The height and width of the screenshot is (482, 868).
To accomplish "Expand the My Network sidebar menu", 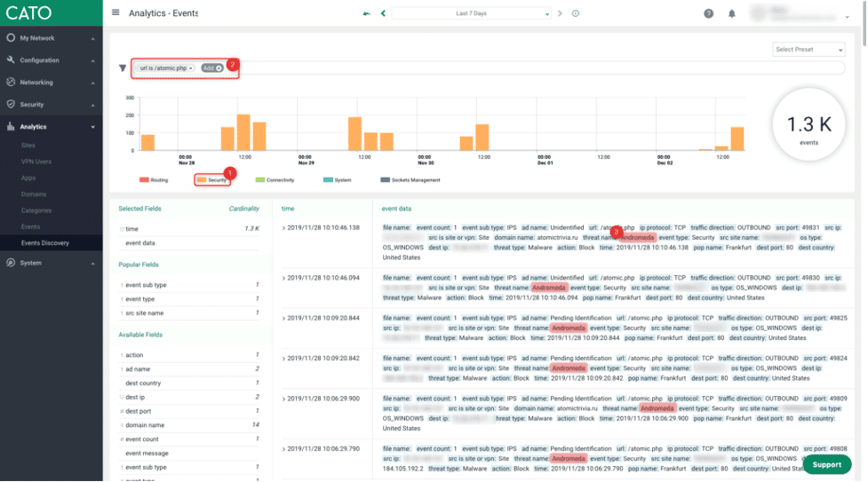I will click(x=51, y=38).
